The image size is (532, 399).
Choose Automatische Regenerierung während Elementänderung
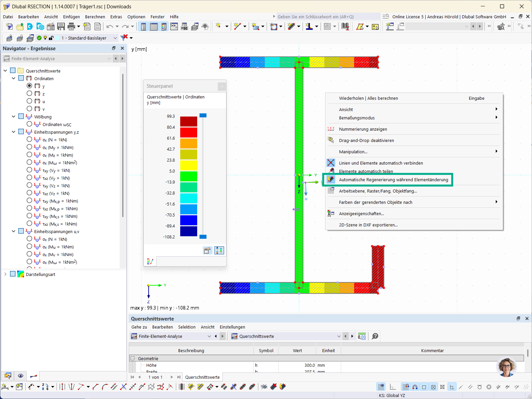[x=394, y=180]
